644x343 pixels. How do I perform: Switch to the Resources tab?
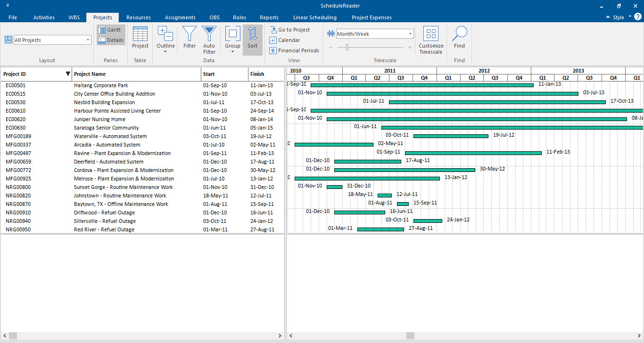pyautogui.click(x=139, y=17)
